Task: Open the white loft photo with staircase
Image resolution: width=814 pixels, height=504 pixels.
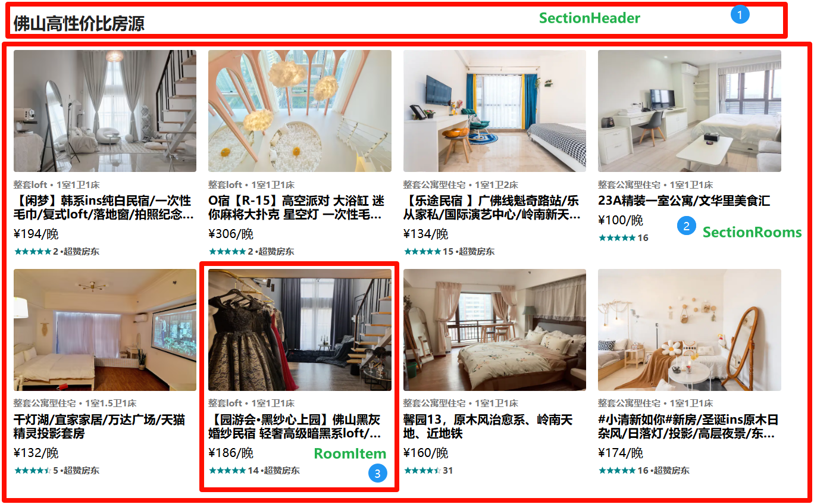Action: click(105, 111)
